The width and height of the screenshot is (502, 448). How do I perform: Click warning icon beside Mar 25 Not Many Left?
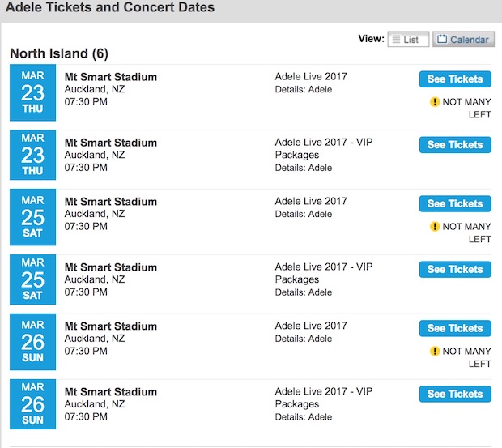(435, 227)
